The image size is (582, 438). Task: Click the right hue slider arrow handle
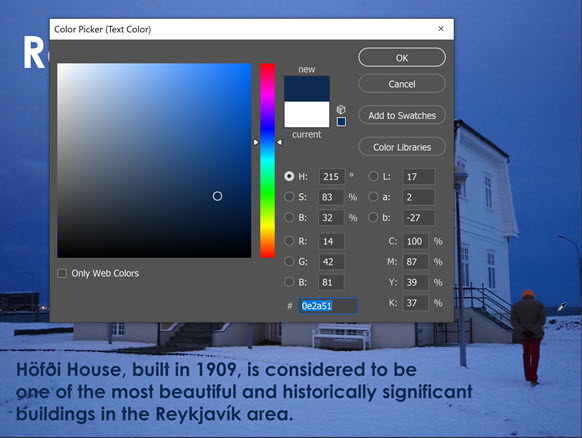click(279, 142)
